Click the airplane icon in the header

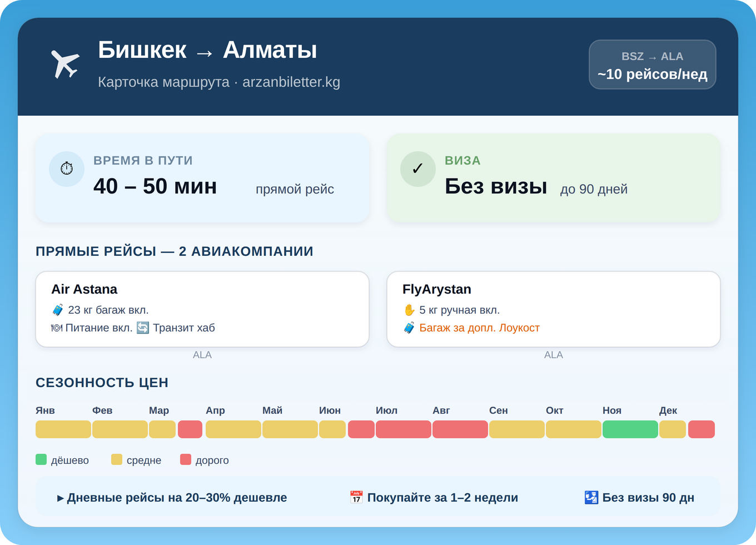(65, 63)
